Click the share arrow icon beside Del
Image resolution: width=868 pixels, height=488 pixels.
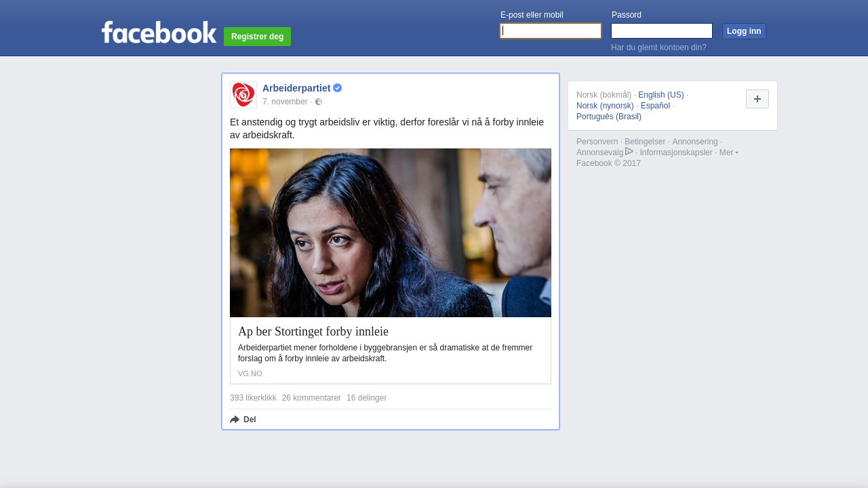(x=235, y=420)
